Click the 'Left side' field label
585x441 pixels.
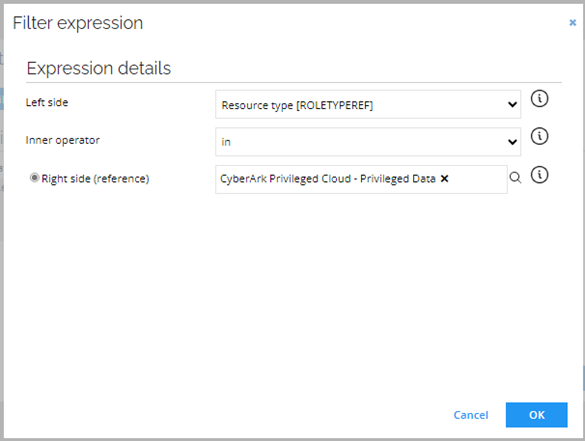47,102
